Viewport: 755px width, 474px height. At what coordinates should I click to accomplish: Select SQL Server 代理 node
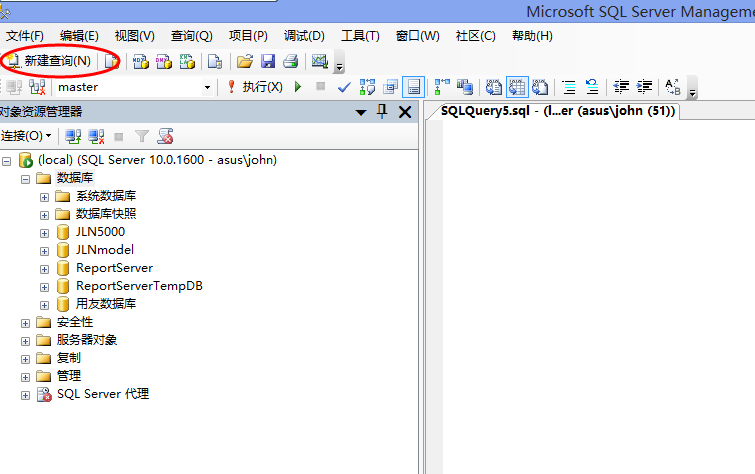(x=103, y=394)
